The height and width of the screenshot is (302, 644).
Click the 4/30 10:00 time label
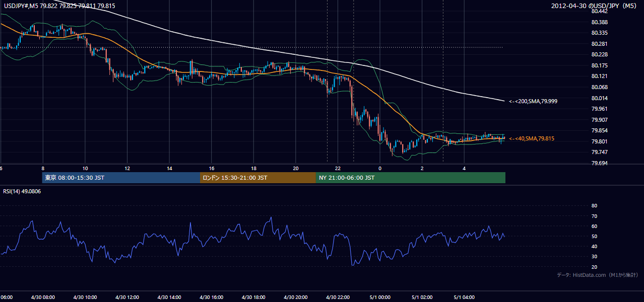pos(85,297)
